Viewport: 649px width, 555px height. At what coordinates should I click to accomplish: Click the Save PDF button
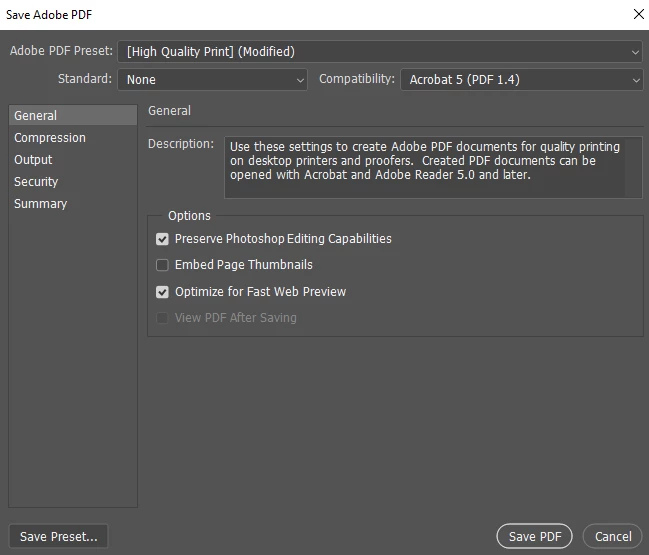(x=534, y=536)
